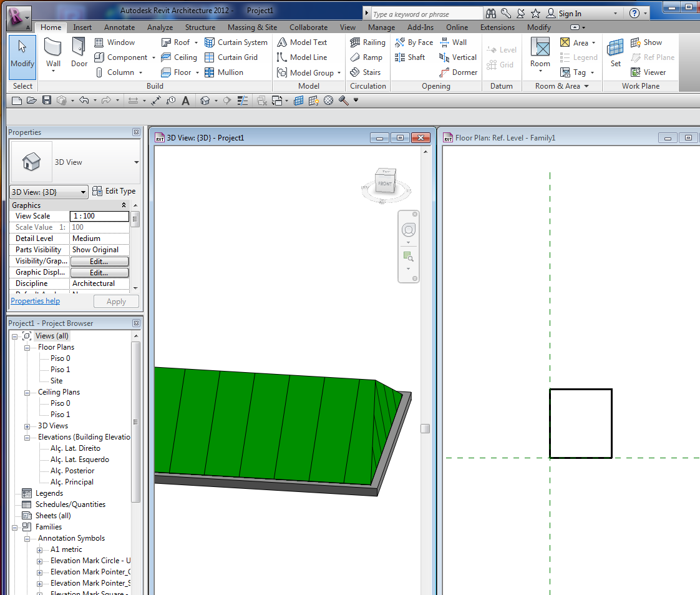Open the Massing & Site tab
This screenshot has height=595, width=700.
[x=252, y=27]
